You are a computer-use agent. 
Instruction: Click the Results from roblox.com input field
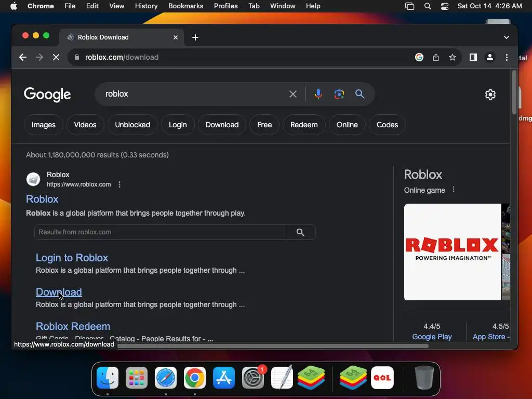point(159,232)
